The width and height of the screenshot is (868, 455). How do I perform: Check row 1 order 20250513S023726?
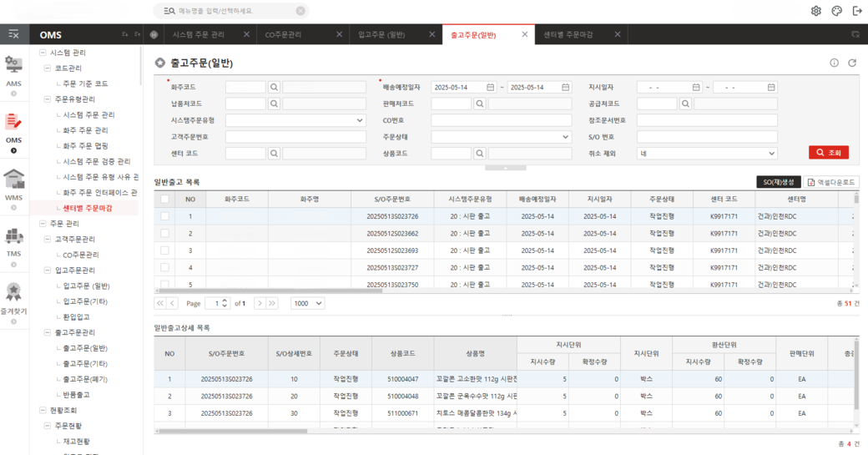[x=165, y=216]
